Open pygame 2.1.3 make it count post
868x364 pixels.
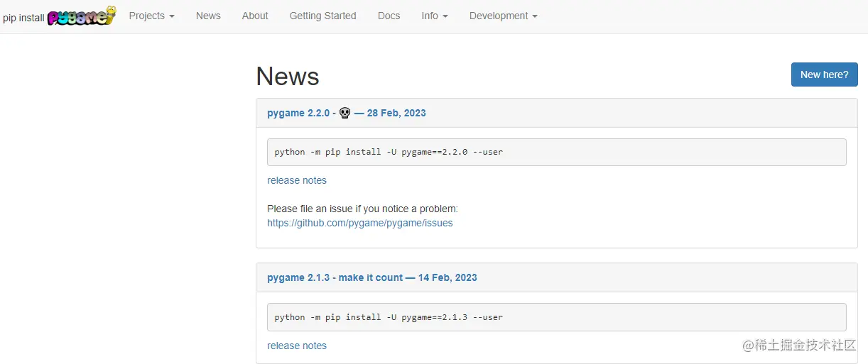372,277
